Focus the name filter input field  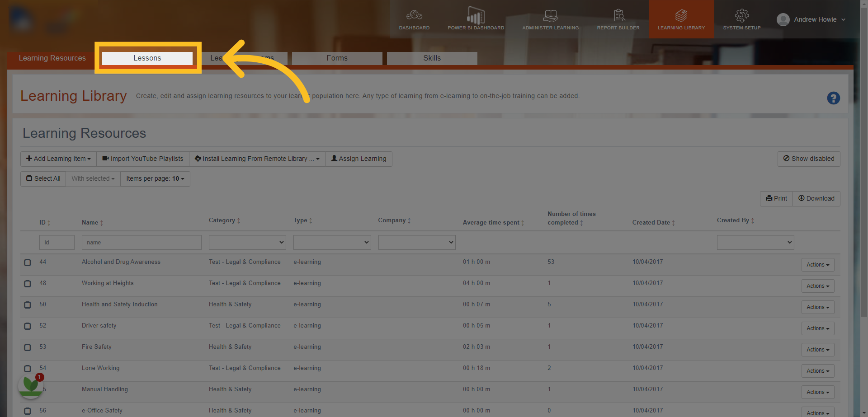coord(142,242)
